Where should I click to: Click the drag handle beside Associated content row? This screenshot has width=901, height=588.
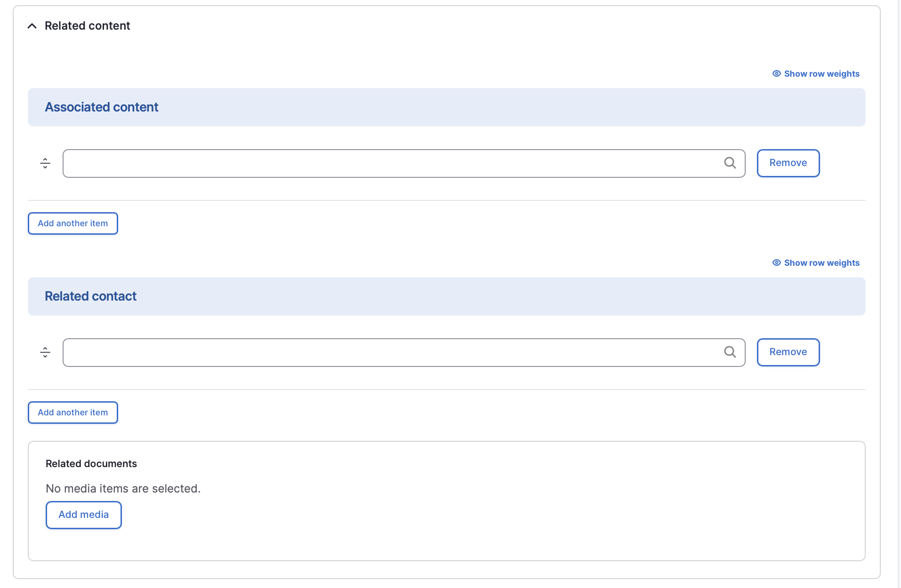tap(45, 163)
